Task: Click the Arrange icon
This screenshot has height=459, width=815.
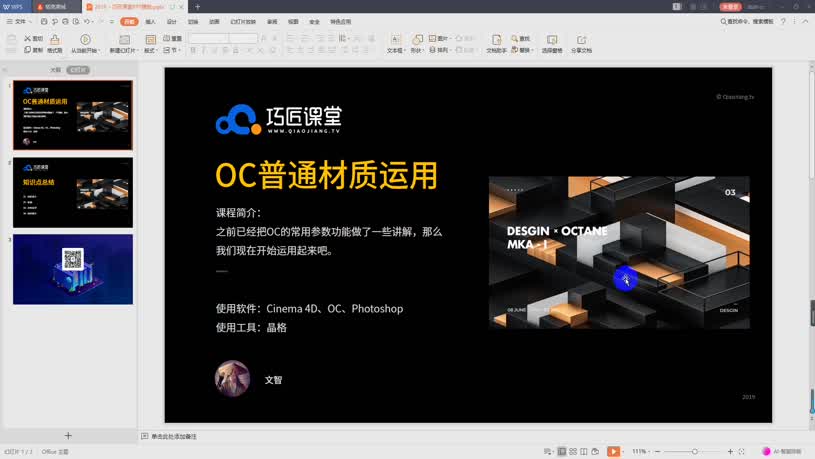Action: click(x=432, y=50)
